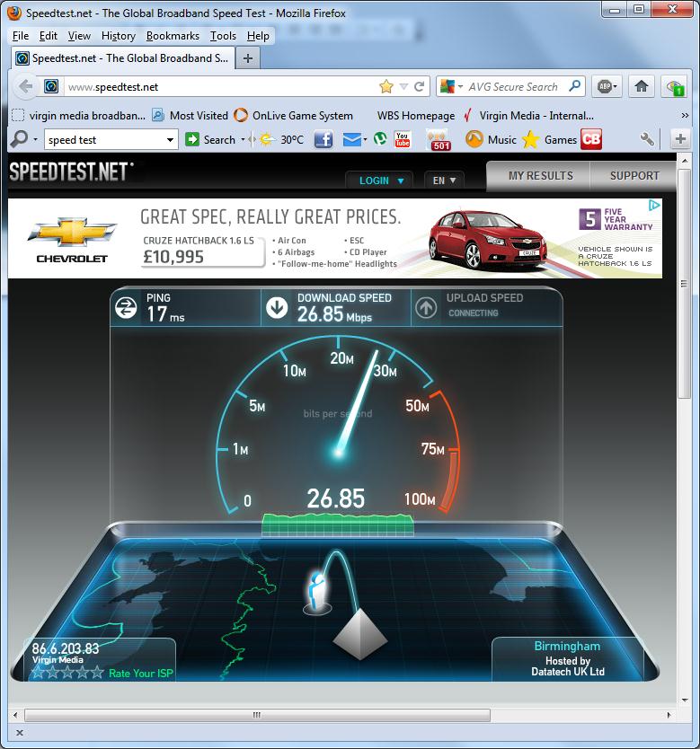Image resolution: width=700 pixels, height=749 pixels.
Task: Click the scroll down arrow
Action: coord(684,701)
